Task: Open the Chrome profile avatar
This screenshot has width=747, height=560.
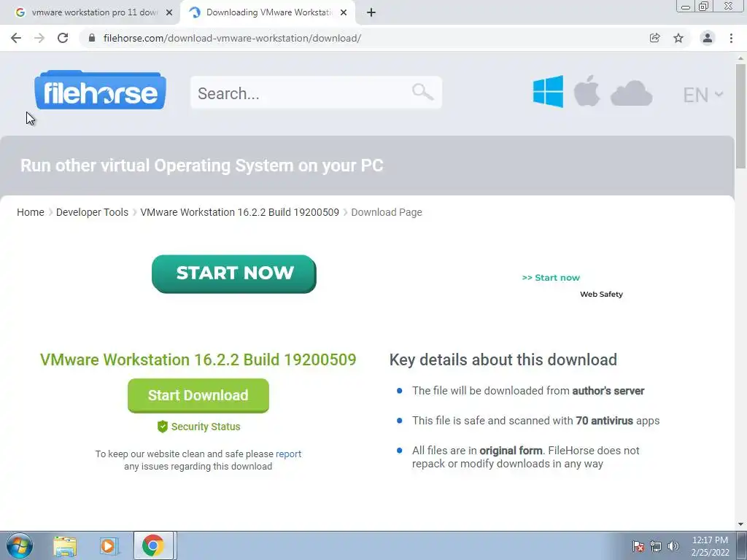Action: pos(708,38)
